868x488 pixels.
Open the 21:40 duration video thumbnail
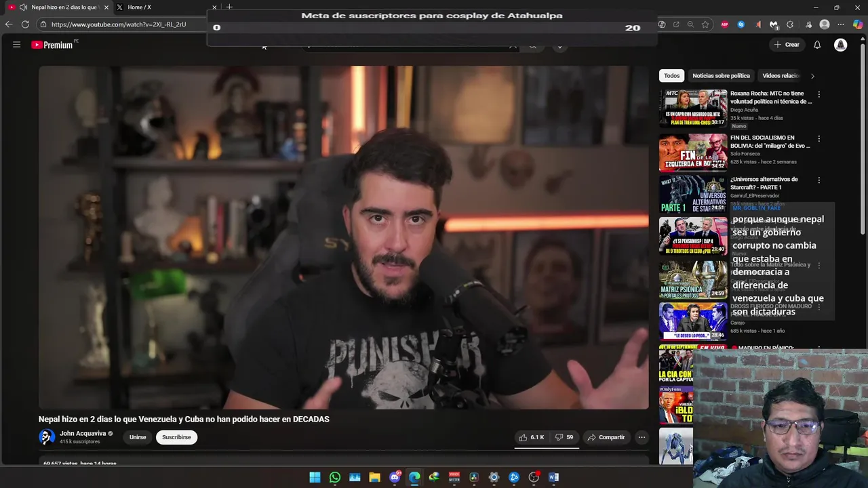click(693, 236)
